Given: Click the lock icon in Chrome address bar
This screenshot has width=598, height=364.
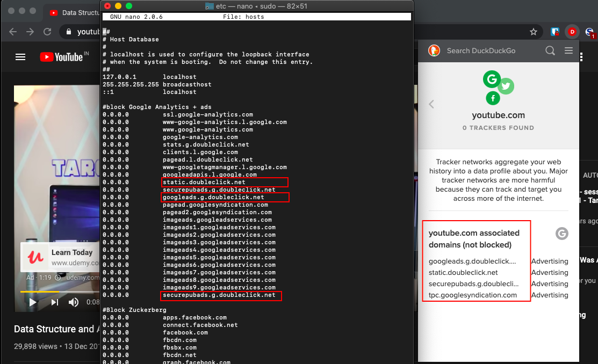Looking at the screenshot, I should click(69, 32).
